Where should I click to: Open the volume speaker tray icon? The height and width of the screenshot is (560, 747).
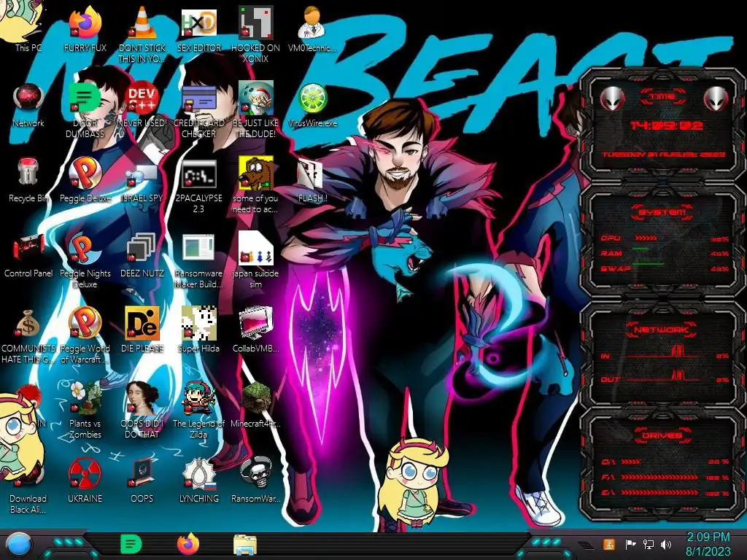pyautogui.click(x=666, y=544)
